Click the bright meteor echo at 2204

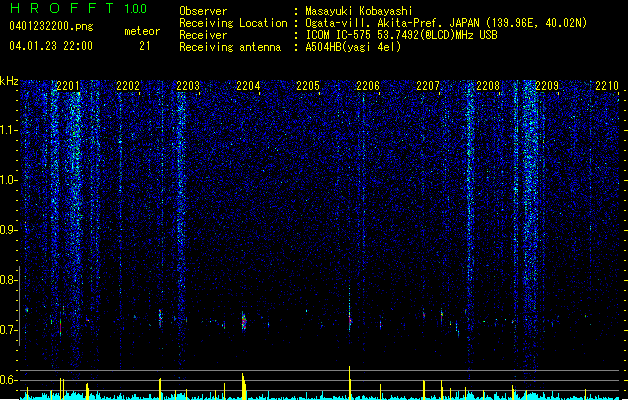[x=243, y=321]
